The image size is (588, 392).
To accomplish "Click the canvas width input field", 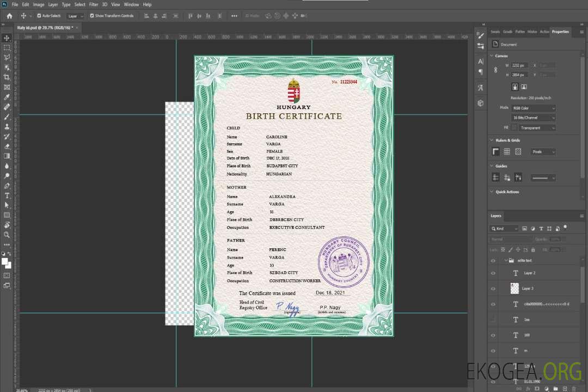I will [520, 65].
